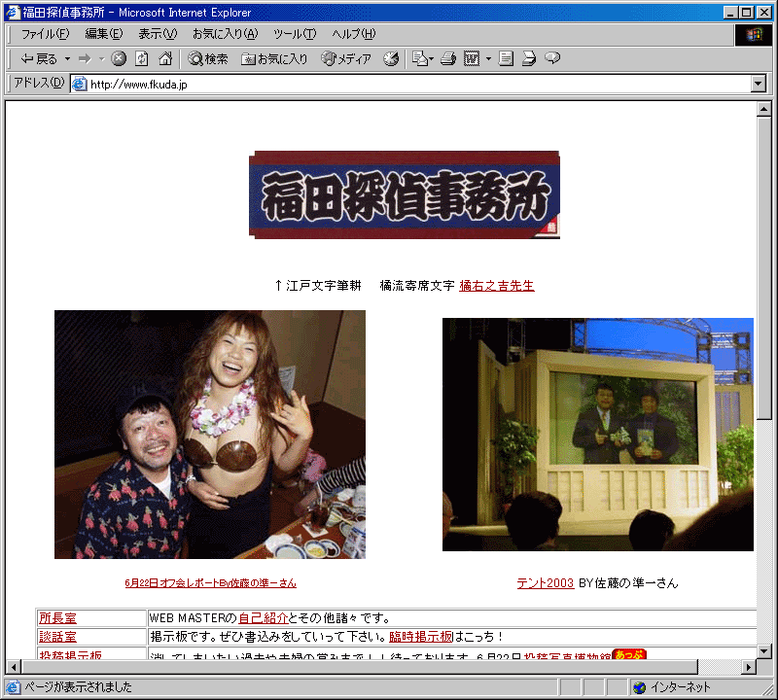This screenshot has width=778, height=700.
Task: Click the Discuss icon in toolbar
Action: 506,59
